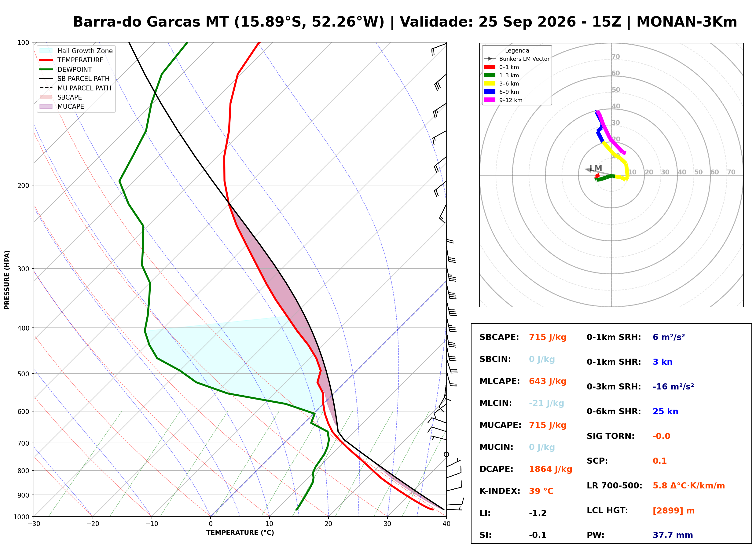Click the TEMPERATURE (°C) axis title
The image size is (756, 559).
point(240,533)
